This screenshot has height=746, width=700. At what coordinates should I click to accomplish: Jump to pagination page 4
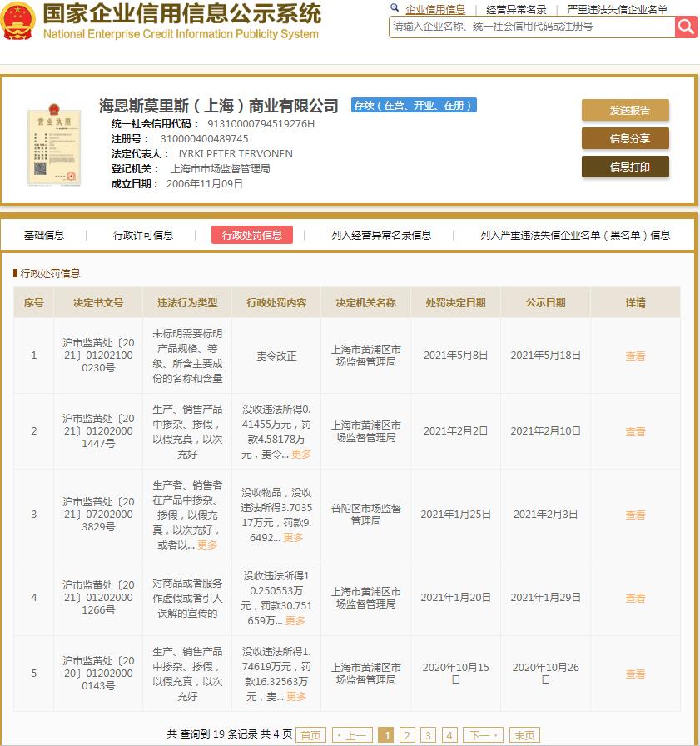[x=449, y=735]
